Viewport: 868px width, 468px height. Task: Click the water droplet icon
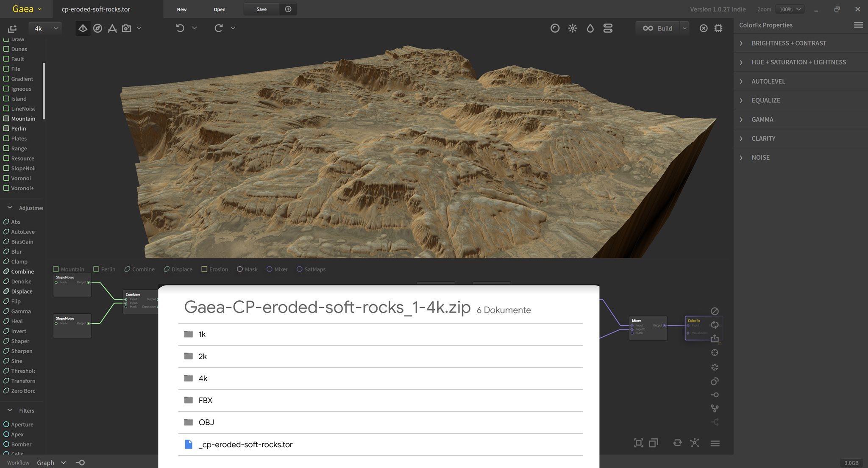tap(590, 28)
